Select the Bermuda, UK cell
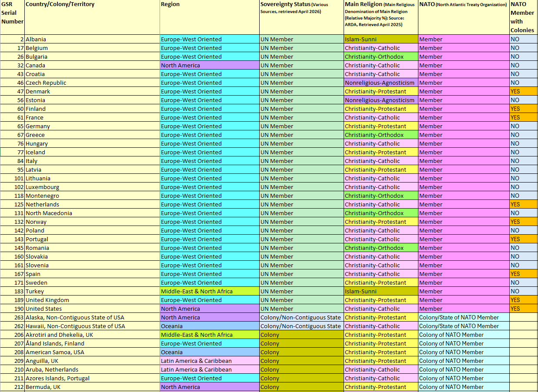Image resolution: width=538 pixels, height=392 pixels. (92, 387)
